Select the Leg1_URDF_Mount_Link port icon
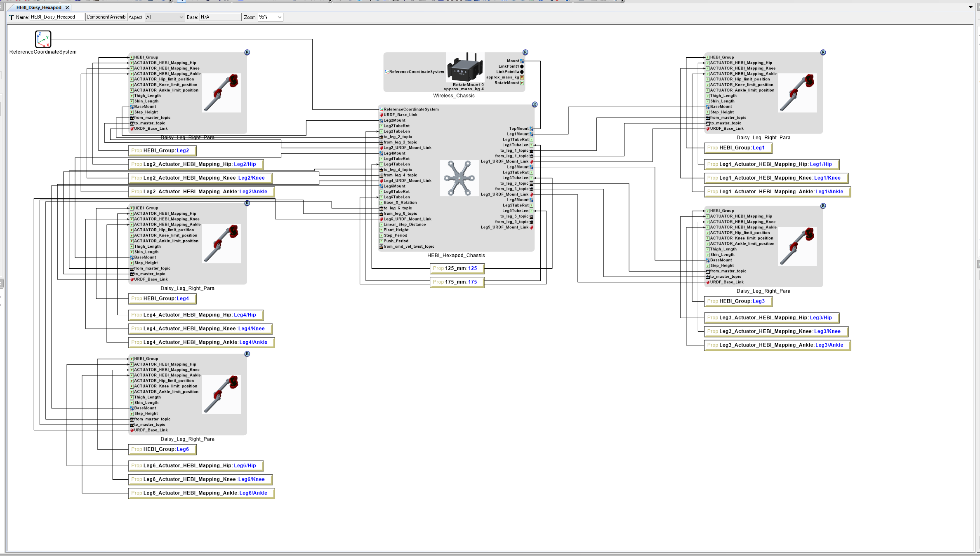The width and height of the screenshot is (980, 556). [x=531, y=161]
